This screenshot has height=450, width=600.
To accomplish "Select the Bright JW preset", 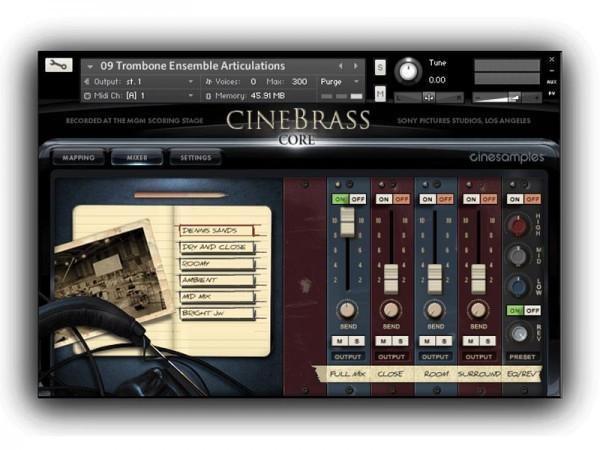I will click(217, 313).
